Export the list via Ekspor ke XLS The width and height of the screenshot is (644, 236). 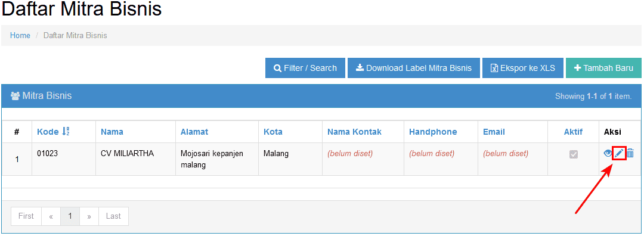coord(522,68)
